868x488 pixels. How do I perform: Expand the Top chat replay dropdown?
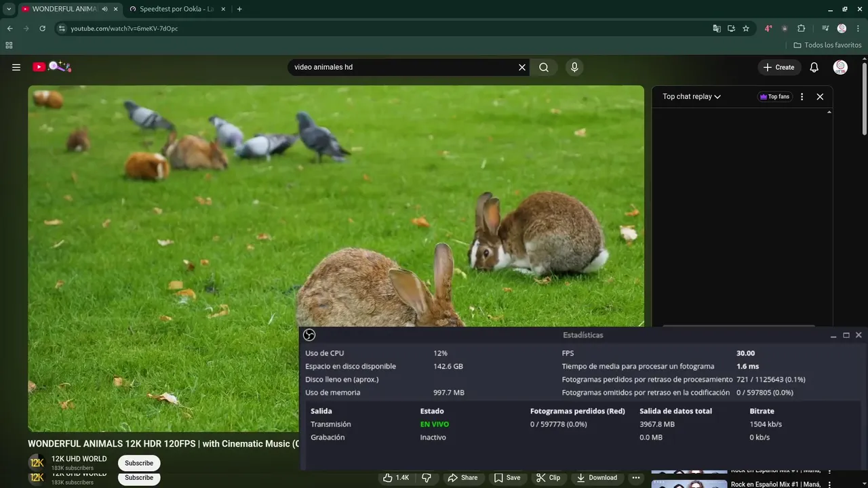[x=692, y=96]
